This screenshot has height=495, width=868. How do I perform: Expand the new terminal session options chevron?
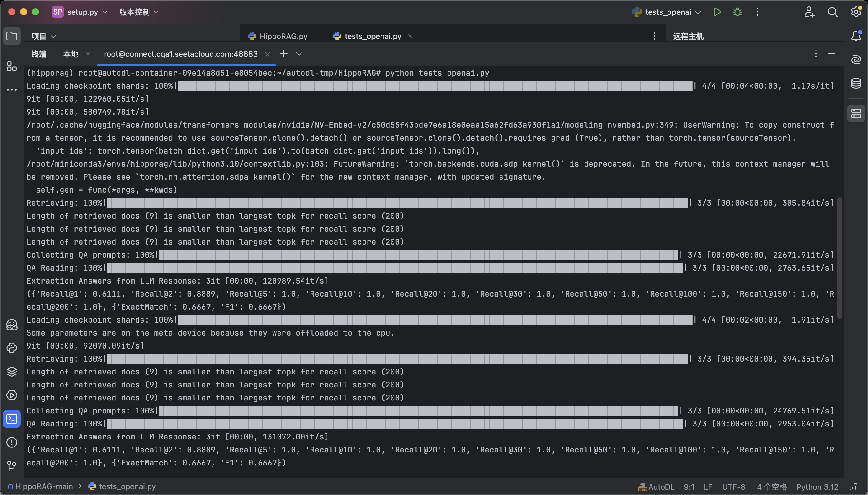tap(299, 54)
